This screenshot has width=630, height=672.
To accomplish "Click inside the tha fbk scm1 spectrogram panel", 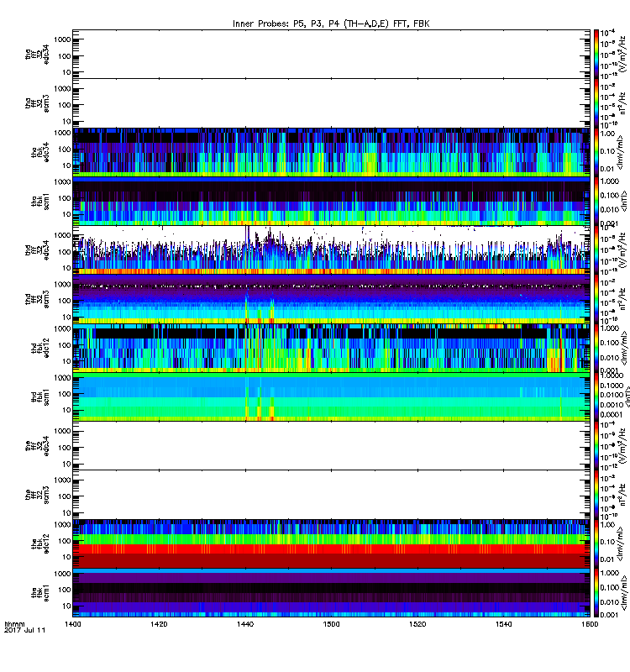I will [331, 201].
